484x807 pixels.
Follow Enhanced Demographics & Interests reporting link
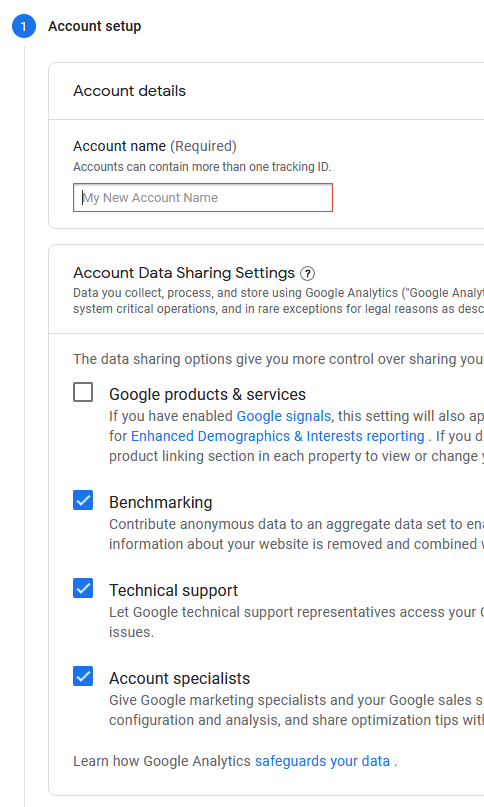278,436
